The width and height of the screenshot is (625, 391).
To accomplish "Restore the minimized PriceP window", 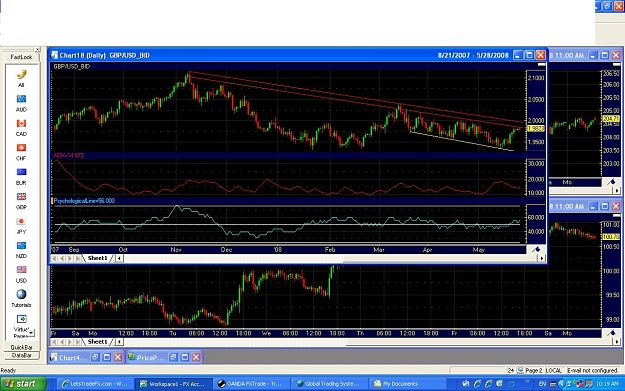I will (173, 358).
